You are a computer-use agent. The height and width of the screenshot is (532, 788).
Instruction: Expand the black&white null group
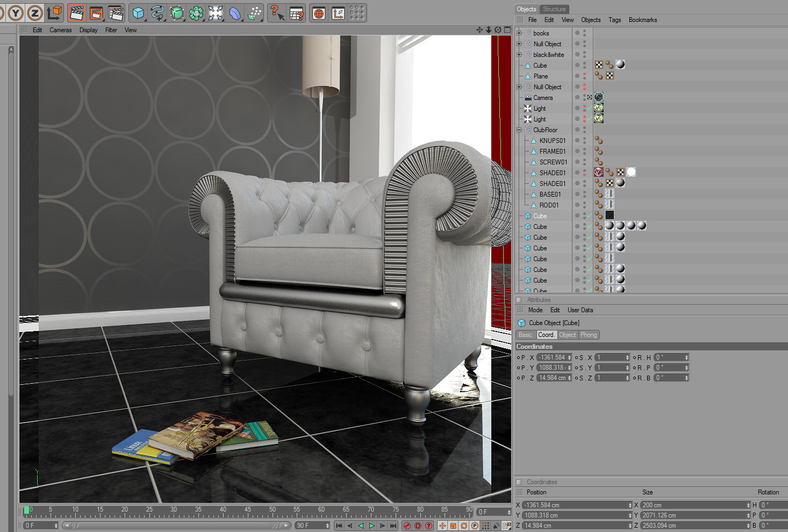pyautogui.click(x=519, y=55)
